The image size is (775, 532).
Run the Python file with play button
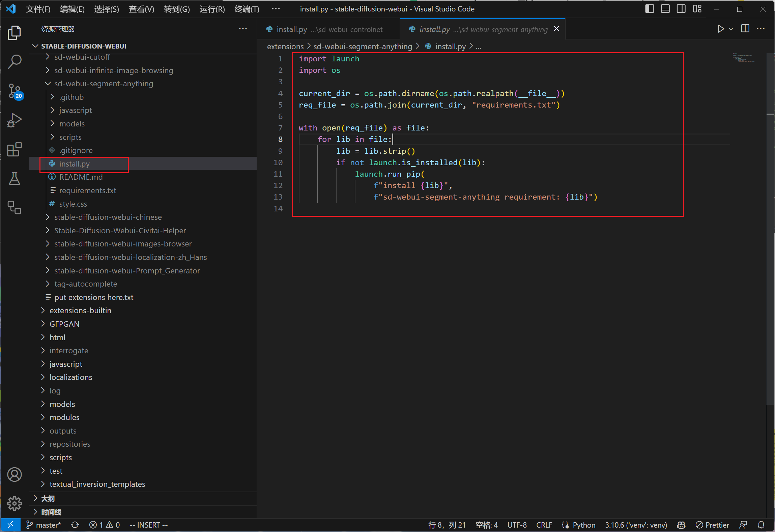(x=720, y=29)
